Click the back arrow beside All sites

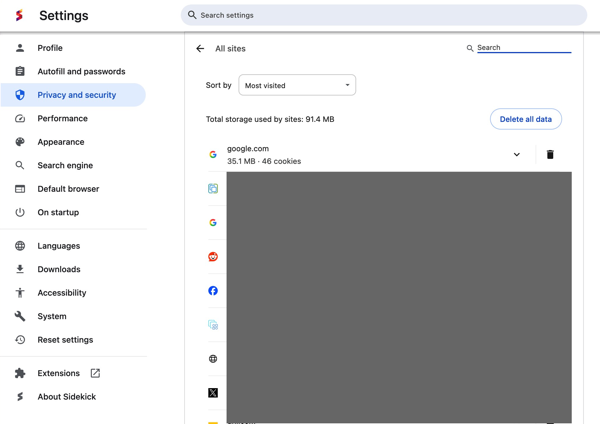point(200,49)
